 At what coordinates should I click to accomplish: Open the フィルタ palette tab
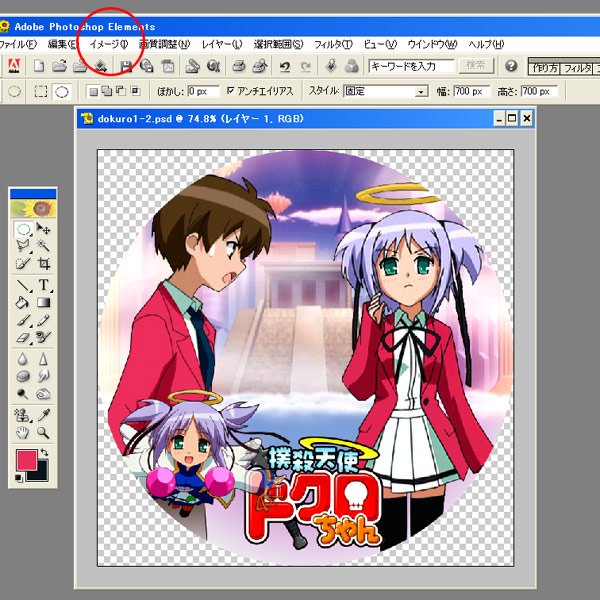click(x=577, y=68)
